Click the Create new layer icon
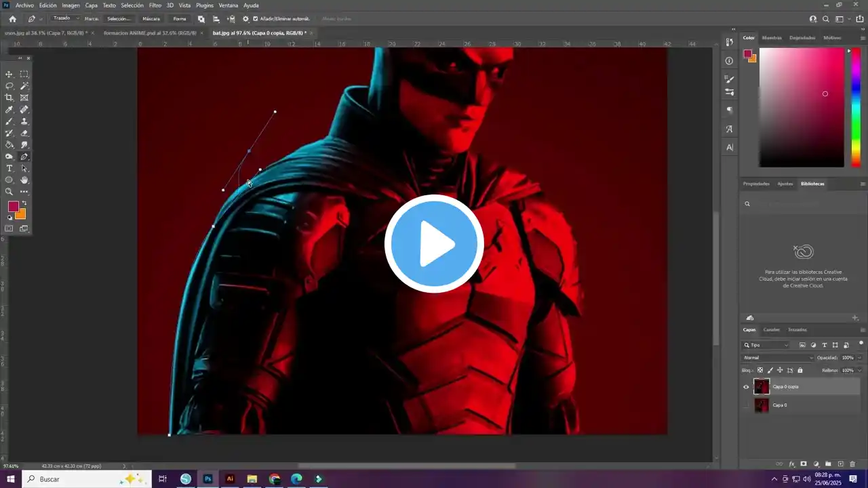The height and width of the screenshot is (488, 868). click(840, 464)
